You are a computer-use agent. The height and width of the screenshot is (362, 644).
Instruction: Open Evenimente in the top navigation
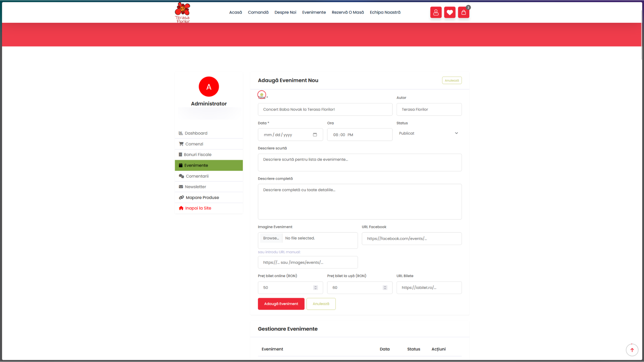pyautogui.click(x=314, y=12)
